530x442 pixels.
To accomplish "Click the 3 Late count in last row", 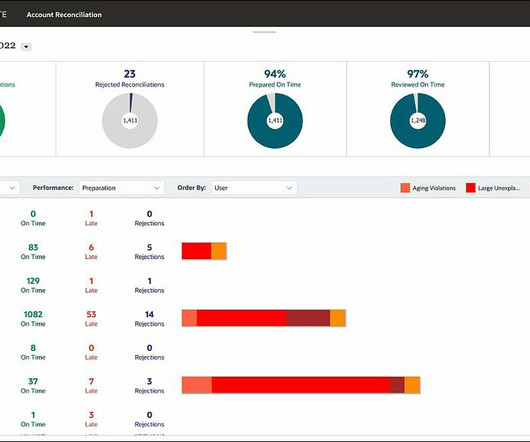I will 91,415.
